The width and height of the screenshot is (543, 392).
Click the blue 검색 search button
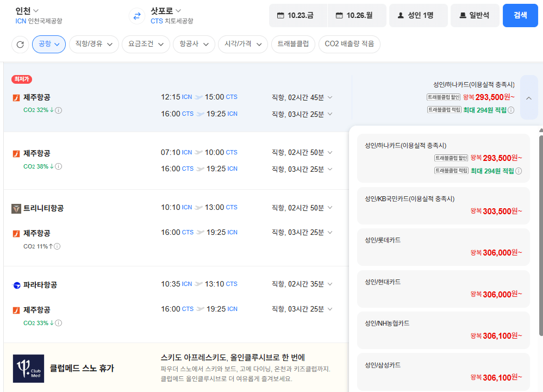click(520, 16)
